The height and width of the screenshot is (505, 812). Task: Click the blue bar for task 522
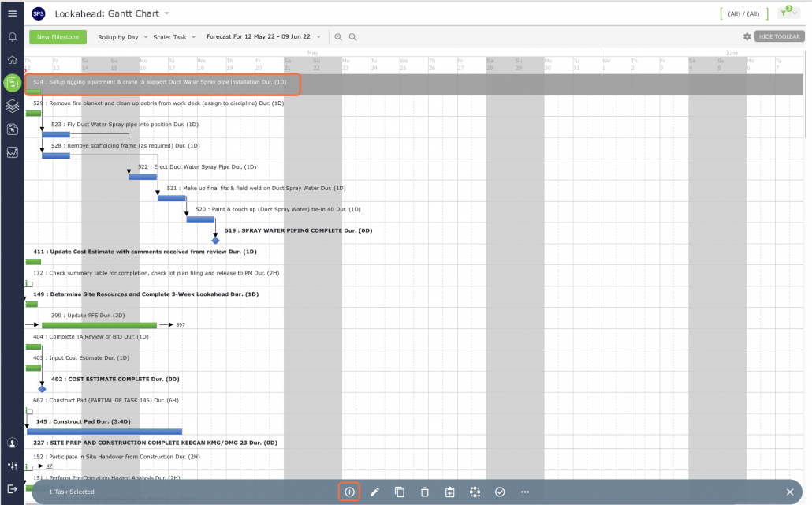(x=143, y=177)
